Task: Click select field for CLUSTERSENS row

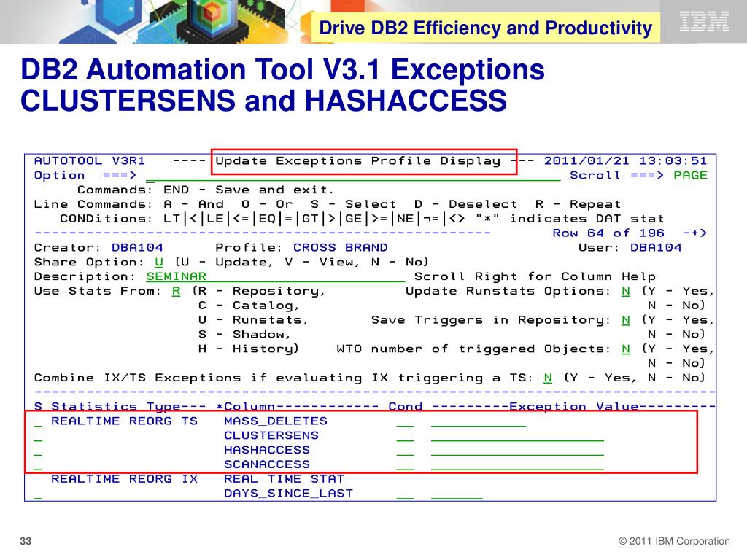Action: click(x=38, y=436)
